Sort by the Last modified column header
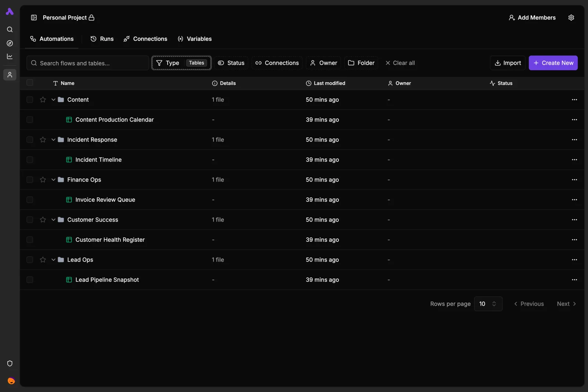The width and height of the screenshot is (588, 392). click(x=326, y=83)
